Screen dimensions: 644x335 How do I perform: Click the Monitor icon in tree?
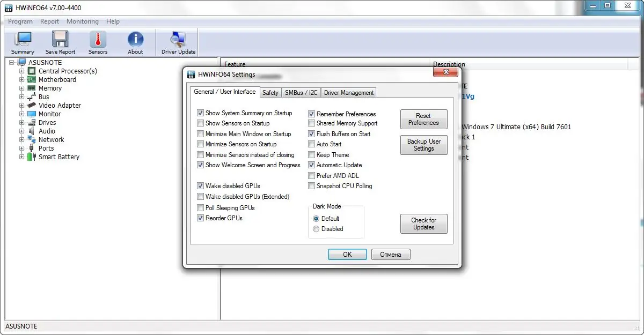(32, 114)
